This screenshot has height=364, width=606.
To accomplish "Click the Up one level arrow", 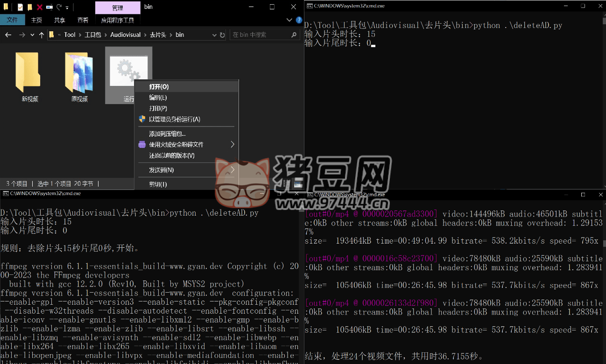I will [42, 35].
